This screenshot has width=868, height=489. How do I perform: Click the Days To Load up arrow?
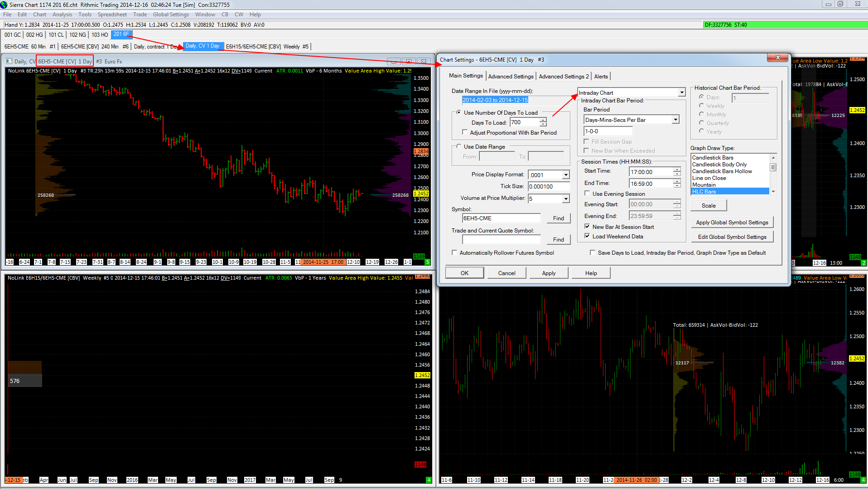(x=543, y=120)
